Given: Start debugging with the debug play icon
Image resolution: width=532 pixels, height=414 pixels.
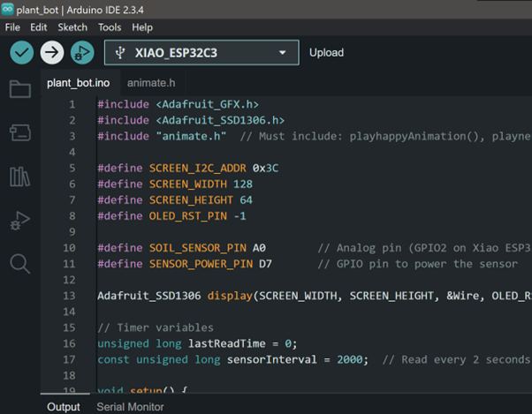Looking at the screenshot, I should (82, 52).
